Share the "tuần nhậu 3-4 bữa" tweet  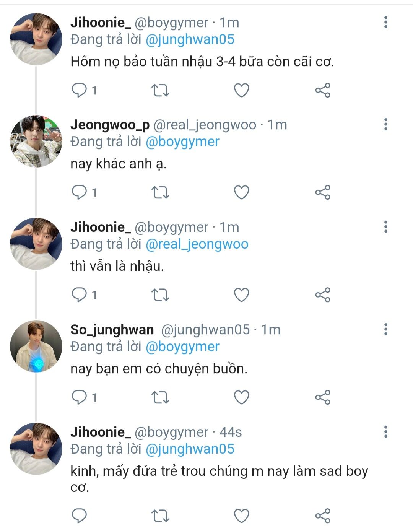point(322,90)
